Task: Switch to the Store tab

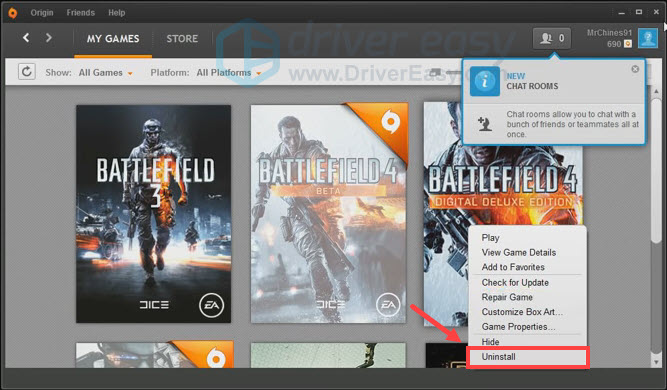Action: pos(182,39)
